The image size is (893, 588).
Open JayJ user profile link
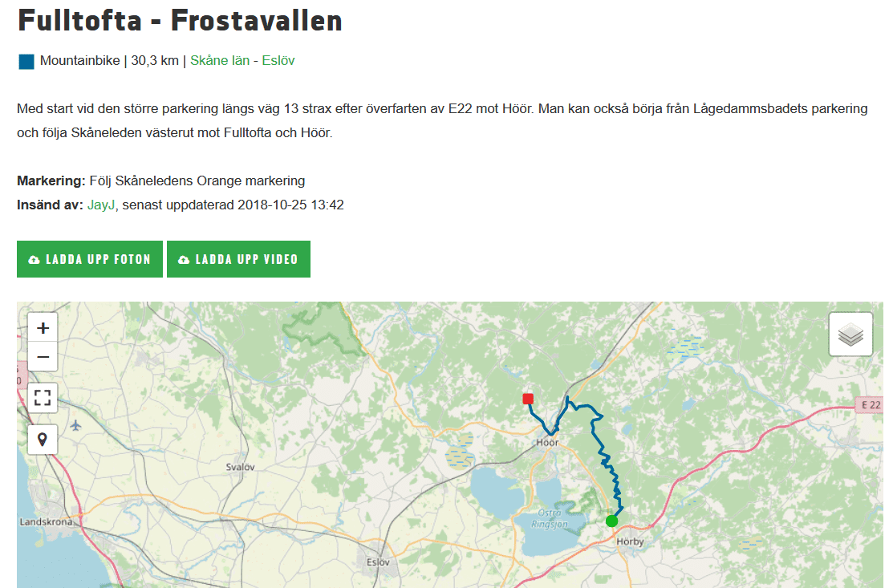101,205
